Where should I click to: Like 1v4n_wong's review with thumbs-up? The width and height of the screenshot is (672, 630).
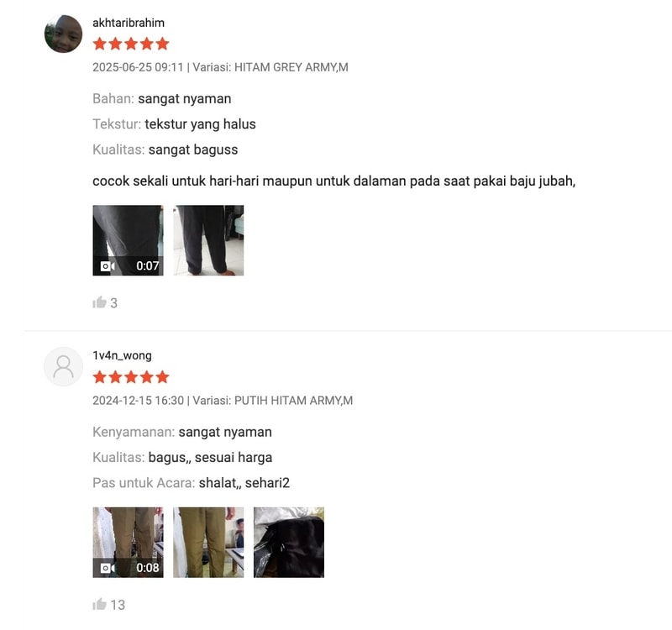[x=99, y=604]
